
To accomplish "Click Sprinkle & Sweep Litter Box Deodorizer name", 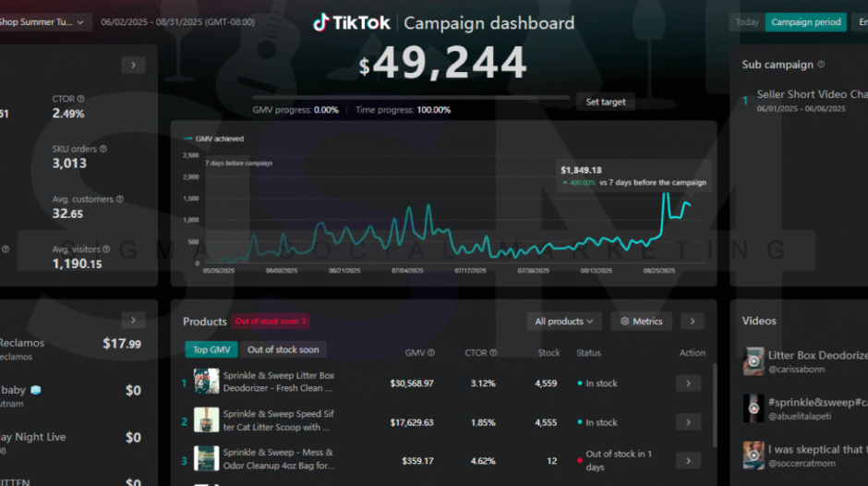I will (x=279, y=382).
